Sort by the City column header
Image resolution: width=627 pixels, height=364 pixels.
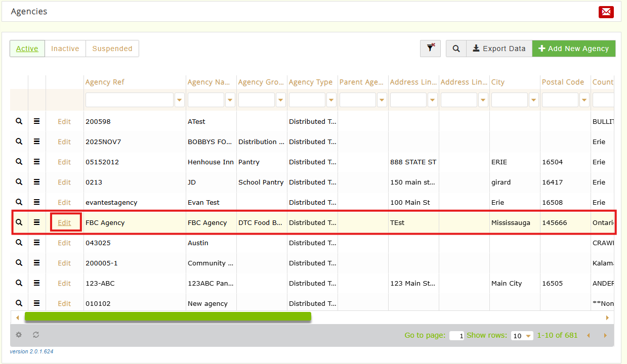pos(498,82)
